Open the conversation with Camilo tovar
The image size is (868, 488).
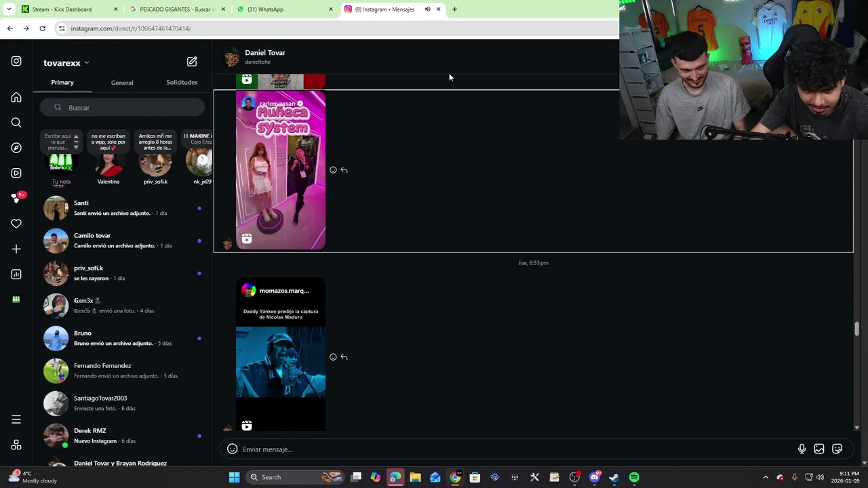(123, 241)
